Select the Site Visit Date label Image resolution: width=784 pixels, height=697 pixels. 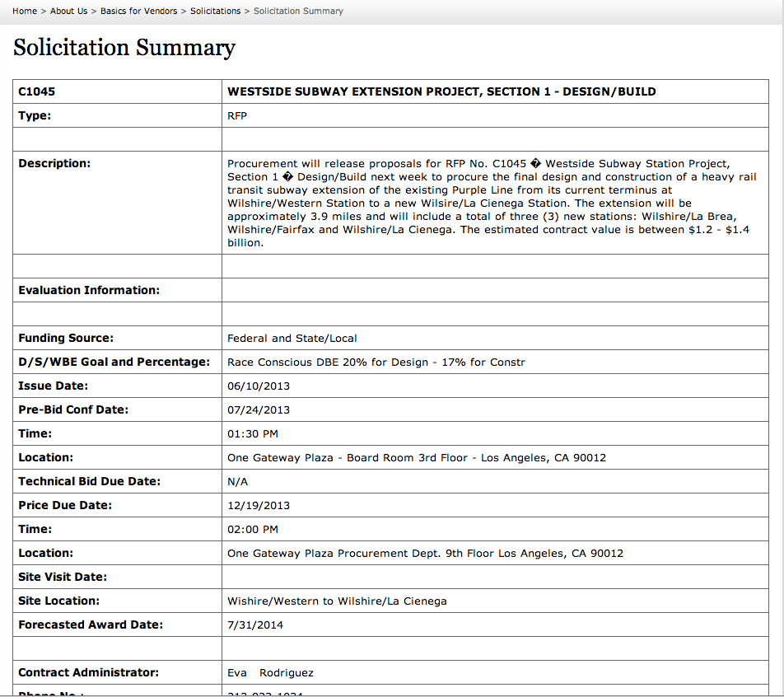(x=63, y=577)
